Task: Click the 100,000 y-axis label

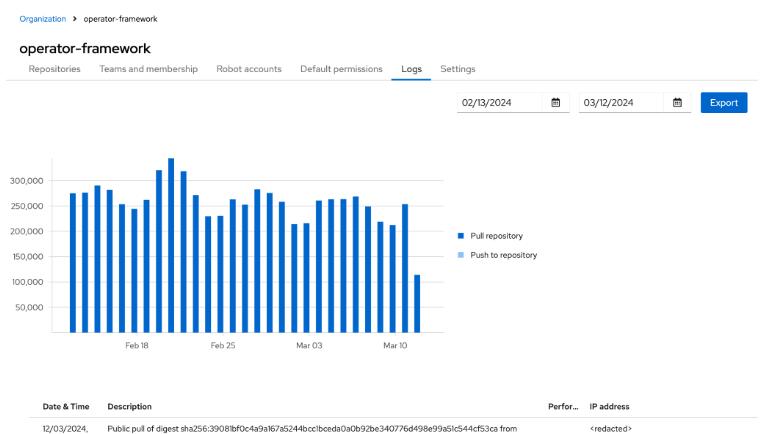Action: tap(27, 282)
